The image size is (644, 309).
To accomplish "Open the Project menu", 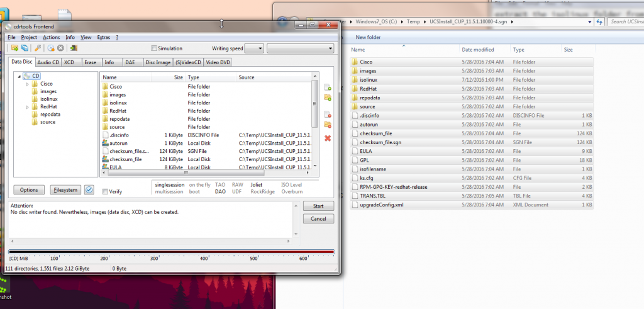I will click(29, 37).
